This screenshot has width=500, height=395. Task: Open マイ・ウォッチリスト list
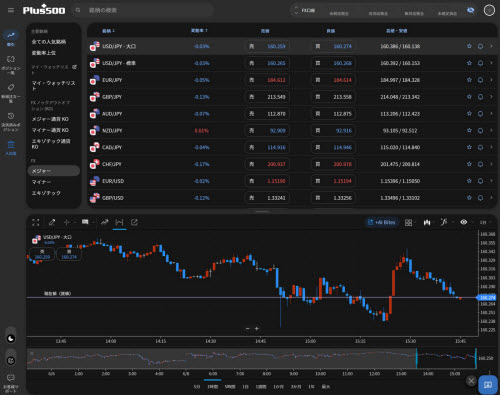click(53, 86)
